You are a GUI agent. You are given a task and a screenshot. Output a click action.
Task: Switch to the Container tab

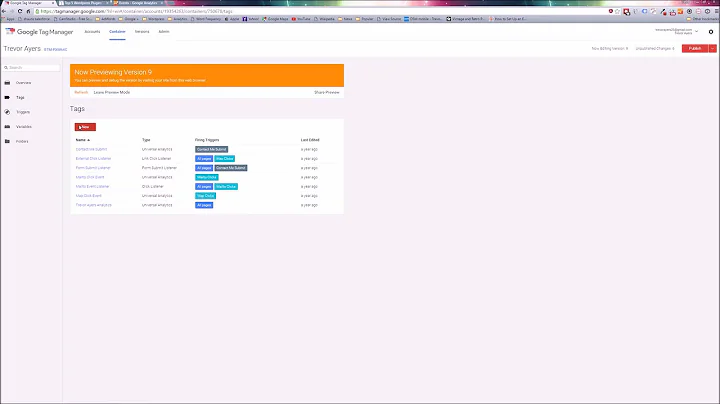tap(117, 32)
